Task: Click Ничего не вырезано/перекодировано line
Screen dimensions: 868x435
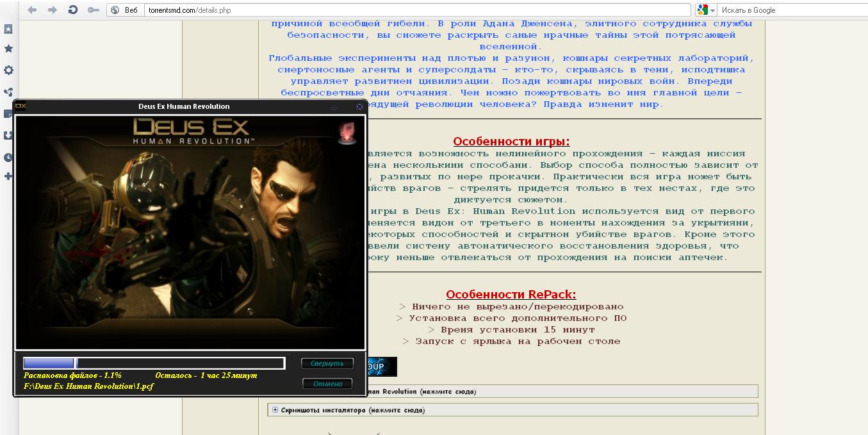Action: point(511,307)
